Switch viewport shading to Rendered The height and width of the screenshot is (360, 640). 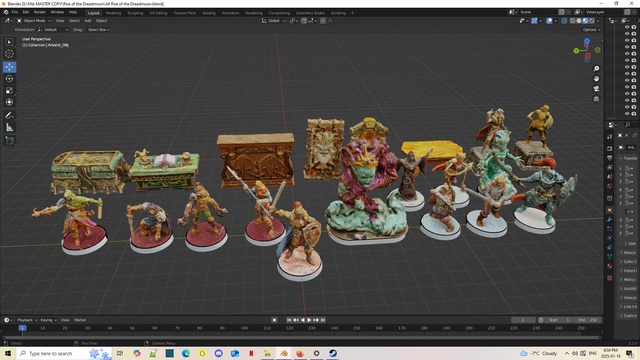592,21
